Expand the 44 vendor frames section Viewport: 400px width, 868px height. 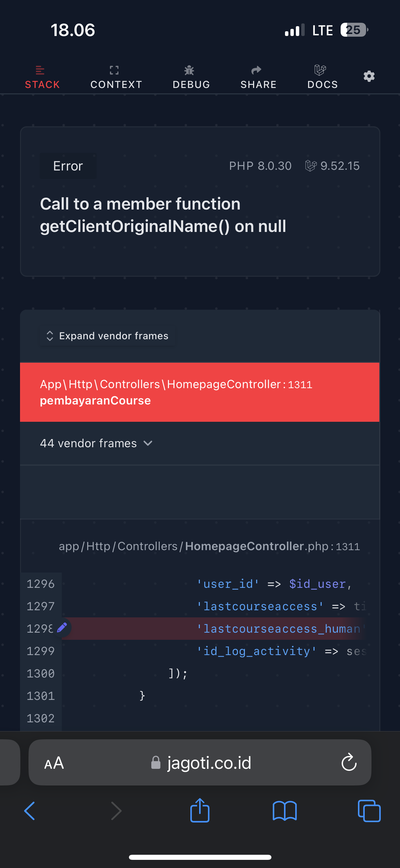click(x=96, y=443)
